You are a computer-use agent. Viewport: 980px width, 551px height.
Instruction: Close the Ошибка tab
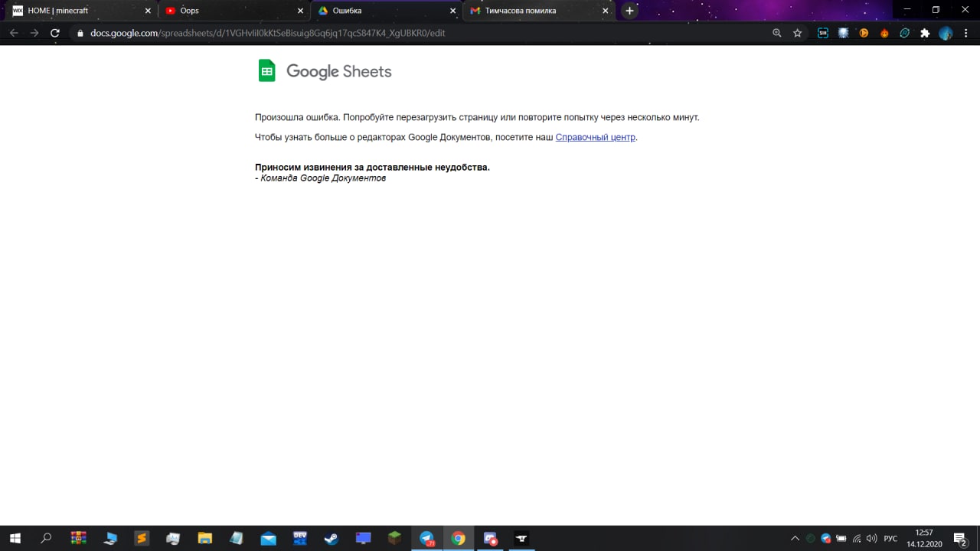click(x=452, y=11)
